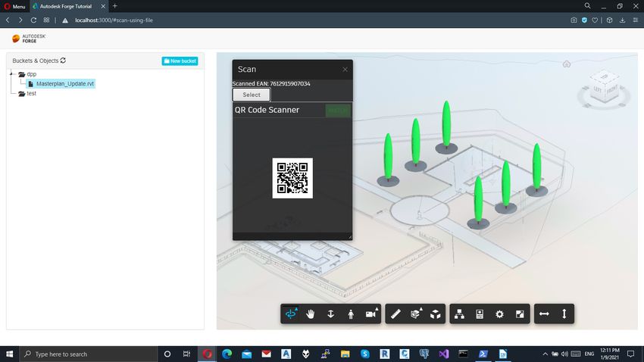Open the Section analysis tool
Viewport: 644px width, 362px height.
[x=416, y=314]
